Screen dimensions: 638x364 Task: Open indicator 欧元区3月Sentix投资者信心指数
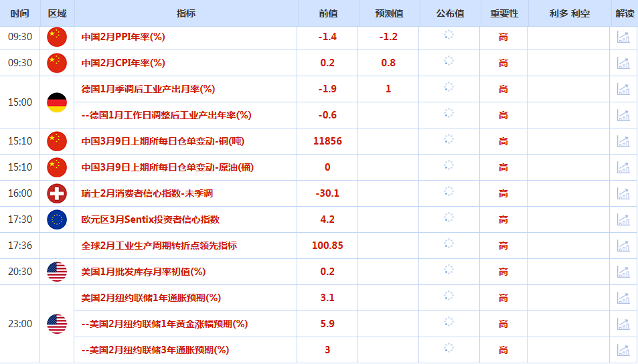150,219
